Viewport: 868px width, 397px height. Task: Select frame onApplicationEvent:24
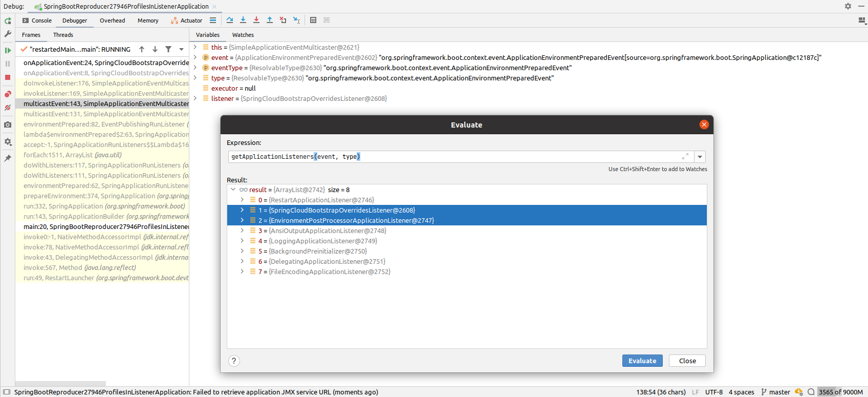pyautogui.click(x=102, y=62)
